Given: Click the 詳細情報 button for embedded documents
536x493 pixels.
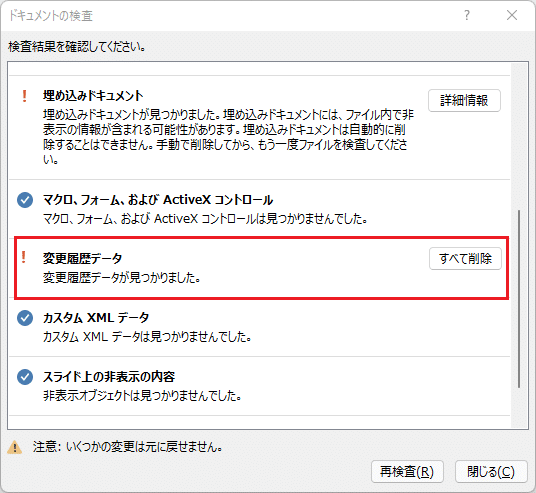Looking at the screenshot, I should click(464, 101).
